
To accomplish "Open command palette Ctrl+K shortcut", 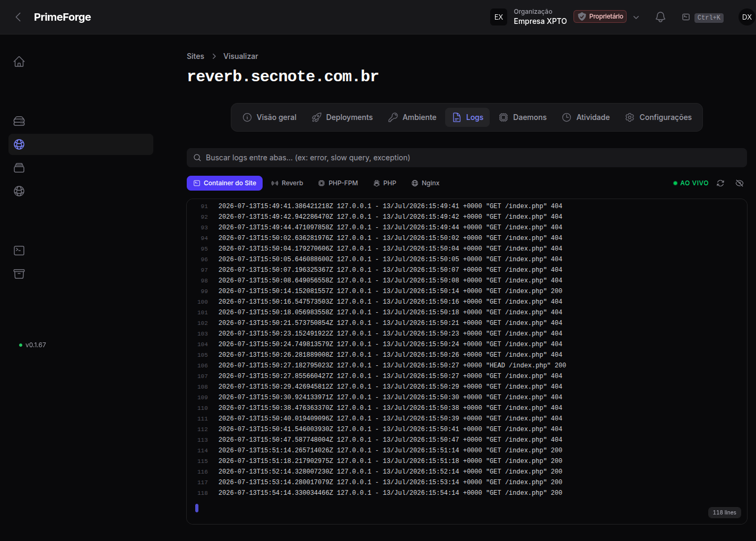I will coord(702,18).
